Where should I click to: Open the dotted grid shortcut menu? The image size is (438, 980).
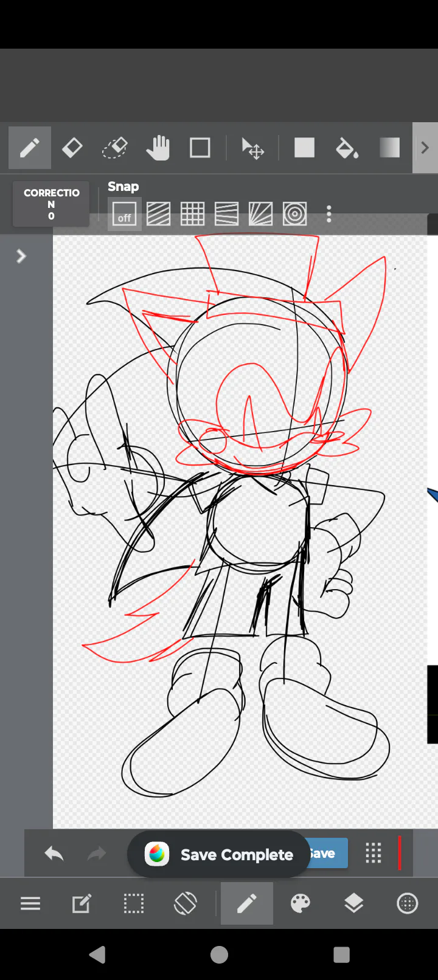(374, 854)
